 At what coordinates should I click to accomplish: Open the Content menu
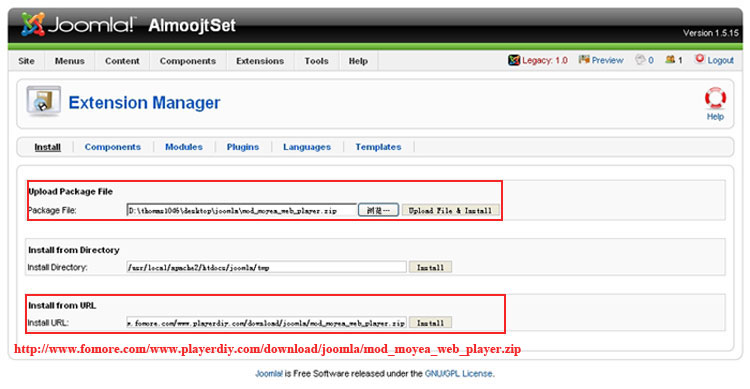click(122, 61)
